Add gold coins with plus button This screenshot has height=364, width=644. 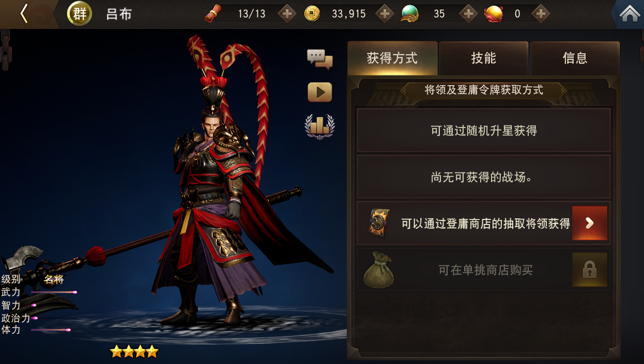pyautogui.click(x=385, y=14)
